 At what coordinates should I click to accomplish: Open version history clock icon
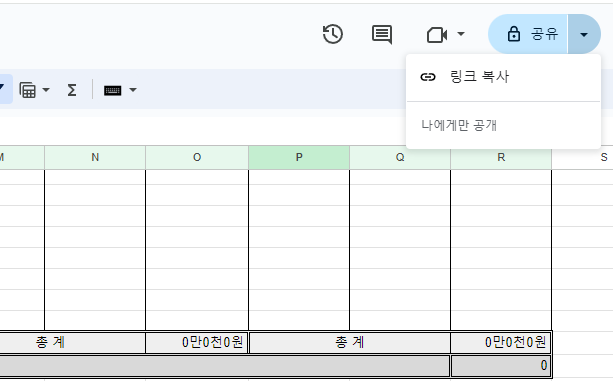[333, 34]
